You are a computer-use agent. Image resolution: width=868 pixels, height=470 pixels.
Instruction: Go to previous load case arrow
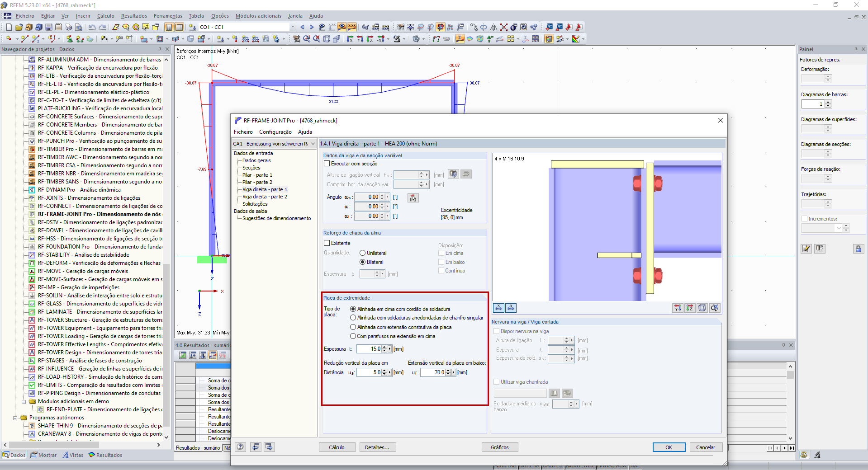(x=302, y=27)
